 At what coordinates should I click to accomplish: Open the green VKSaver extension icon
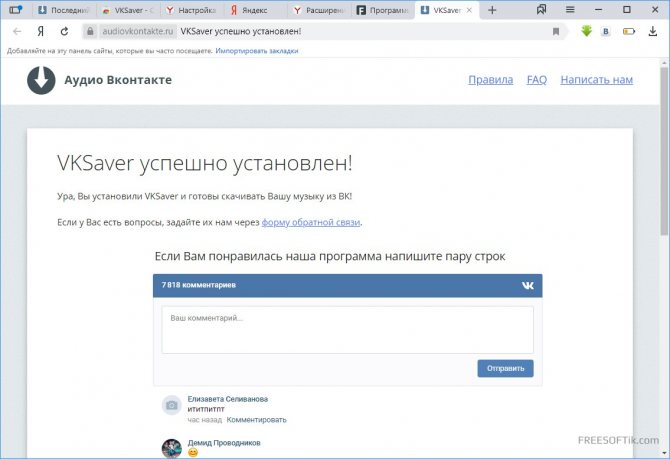[x=587, y=31]
